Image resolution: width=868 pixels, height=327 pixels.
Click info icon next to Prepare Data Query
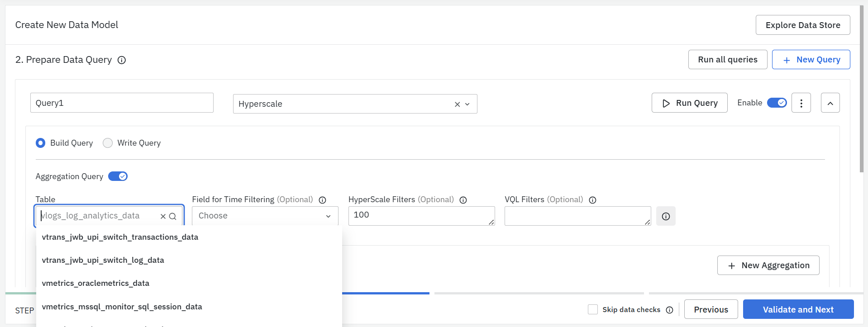pos(122,60)
